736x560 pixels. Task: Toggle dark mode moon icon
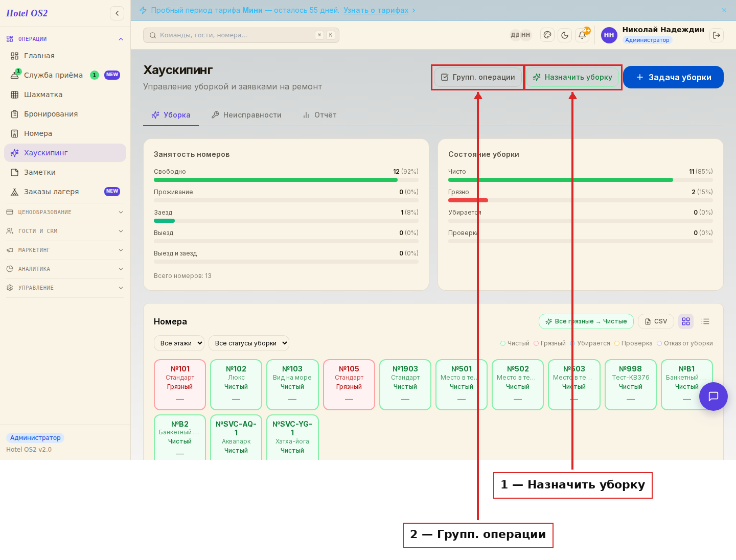pyautogui.click(x=565, y=35)
